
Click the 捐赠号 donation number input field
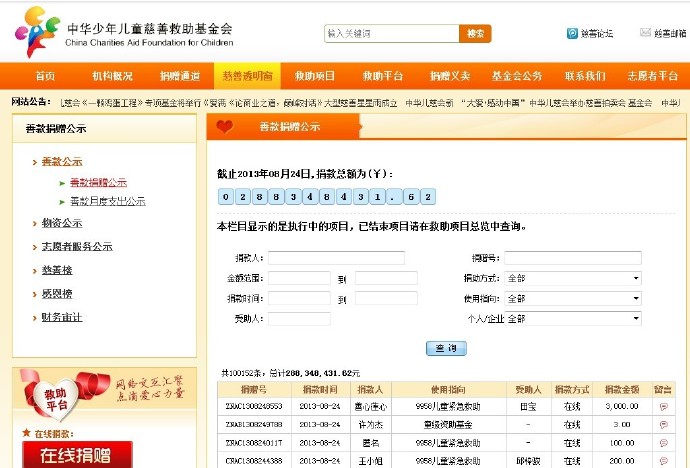pos(573,258)
